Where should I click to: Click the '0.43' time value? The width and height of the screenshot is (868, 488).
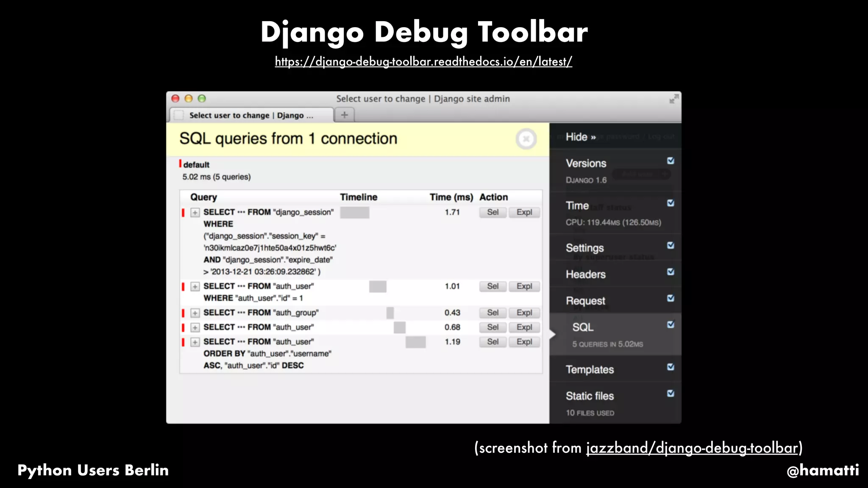[452, 313]
